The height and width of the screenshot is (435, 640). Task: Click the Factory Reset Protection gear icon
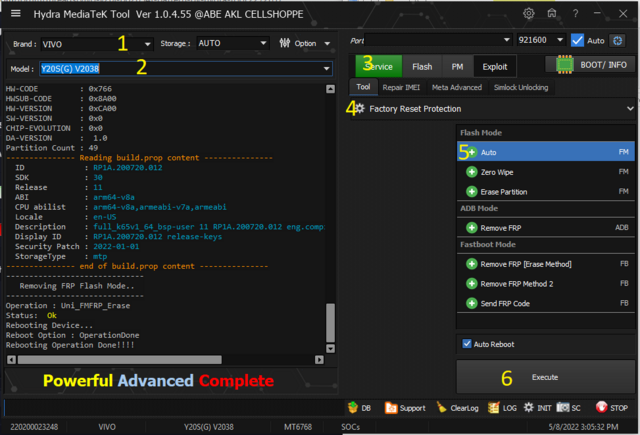coord(360,109)
